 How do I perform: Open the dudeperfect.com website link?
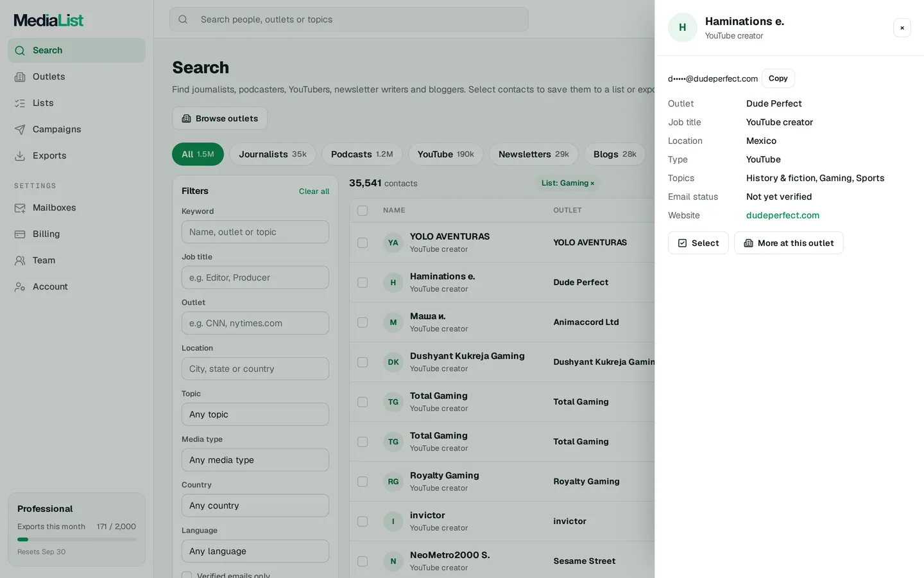point(783,215)
